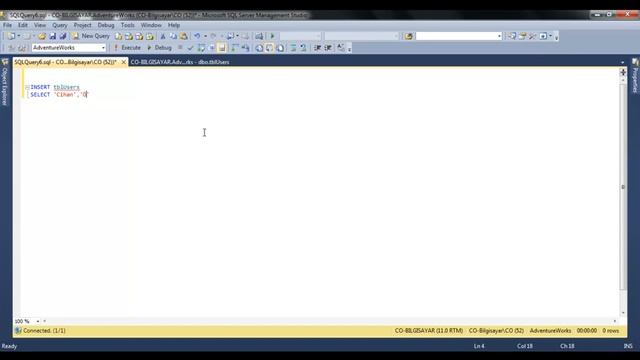Click the Debug button
This screenshot has height=360, width=640.
(159, 48)
